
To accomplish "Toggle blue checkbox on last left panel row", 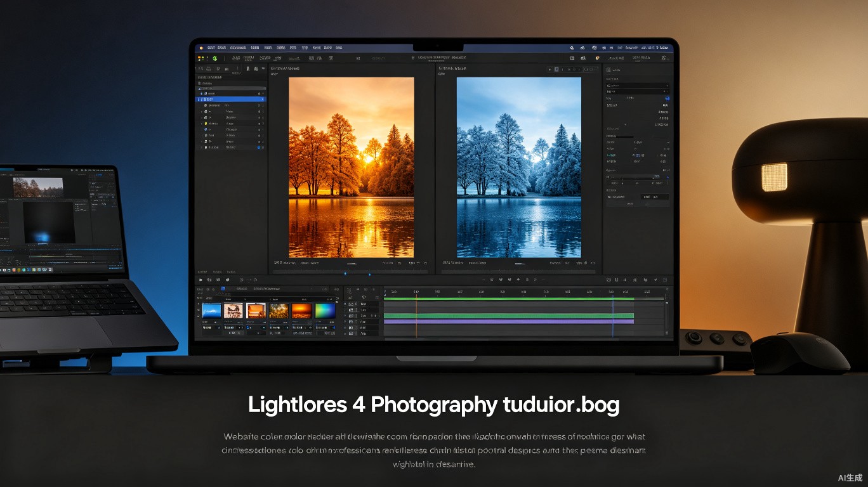I will (259, 148).
